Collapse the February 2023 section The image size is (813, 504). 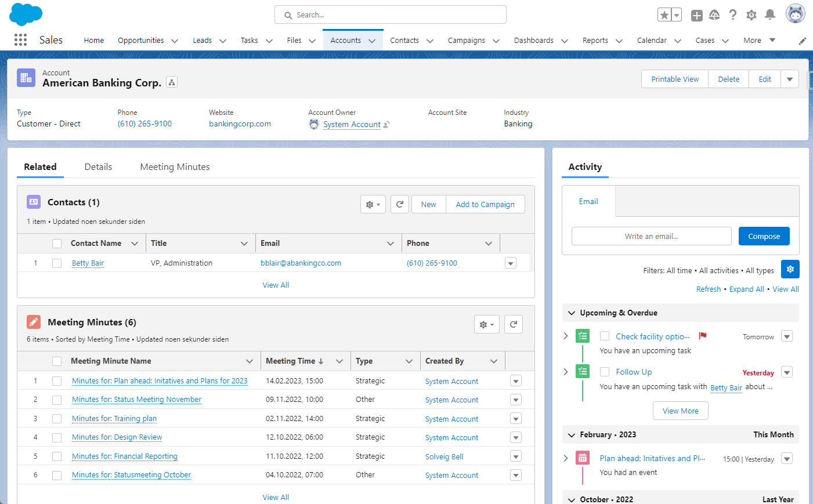tap(572, 435)
